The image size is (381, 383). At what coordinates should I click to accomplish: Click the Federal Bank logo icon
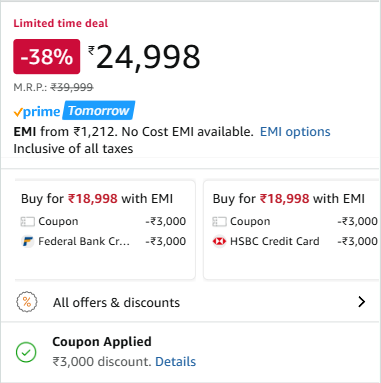27,241
